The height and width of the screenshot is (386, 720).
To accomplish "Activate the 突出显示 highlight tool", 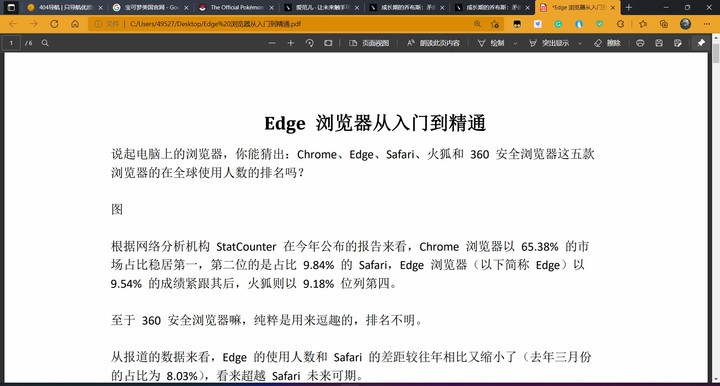I will pyautogui.click(x=549, y=43).
